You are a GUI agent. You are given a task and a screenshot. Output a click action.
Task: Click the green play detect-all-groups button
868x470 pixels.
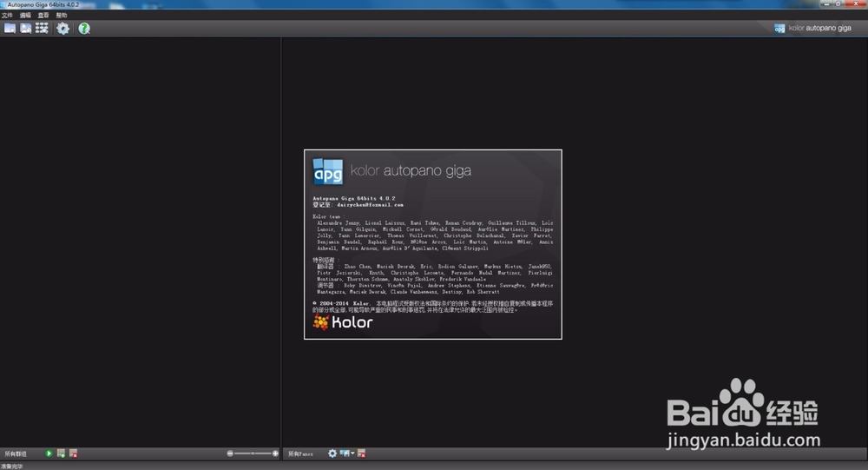click(49, 453)
